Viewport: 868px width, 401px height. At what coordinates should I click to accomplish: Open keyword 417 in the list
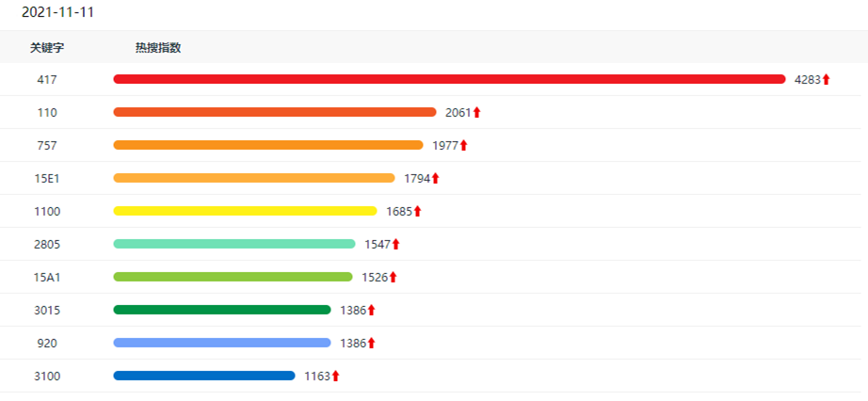coord(47,80)
